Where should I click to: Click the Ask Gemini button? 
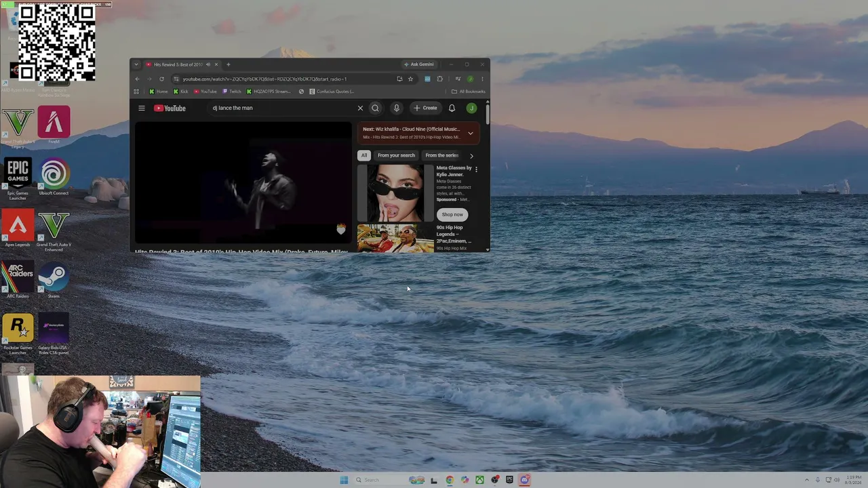click(419, 64)
